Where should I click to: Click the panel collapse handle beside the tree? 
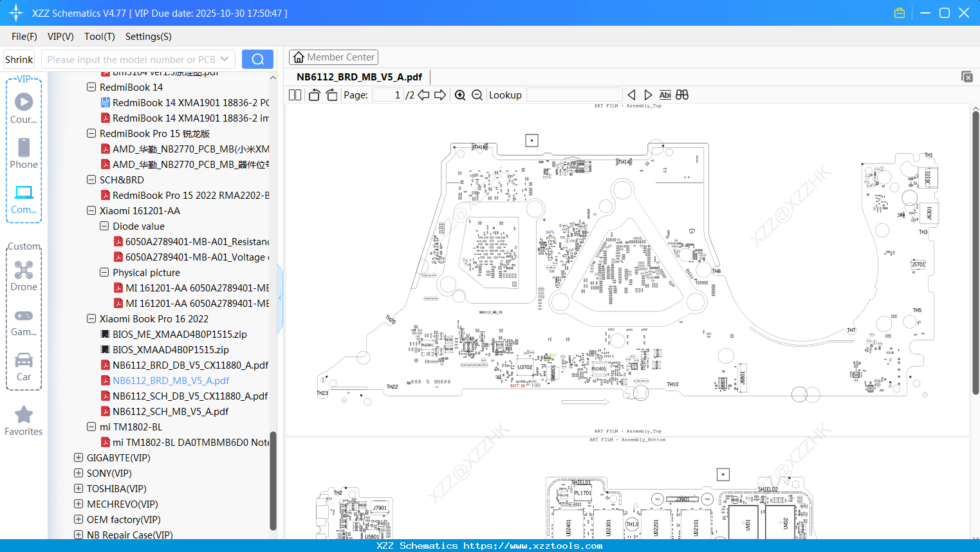coord(280,298)
